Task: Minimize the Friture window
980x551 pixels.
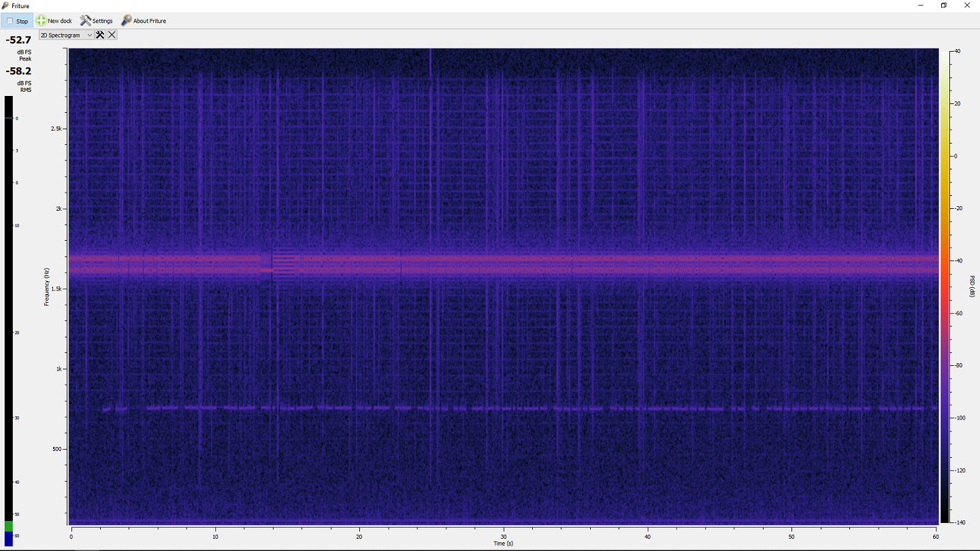Action: (x=920, y=5)
